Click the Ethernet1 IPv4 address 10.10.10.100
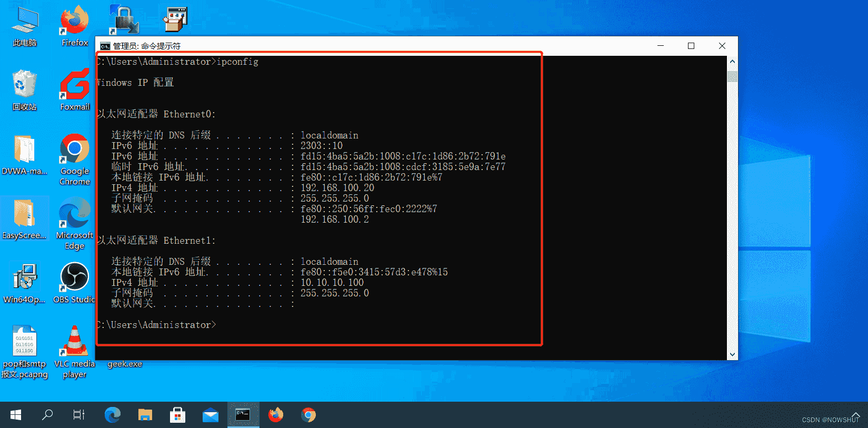The image size is (868, 428). (x=332, y=283)
